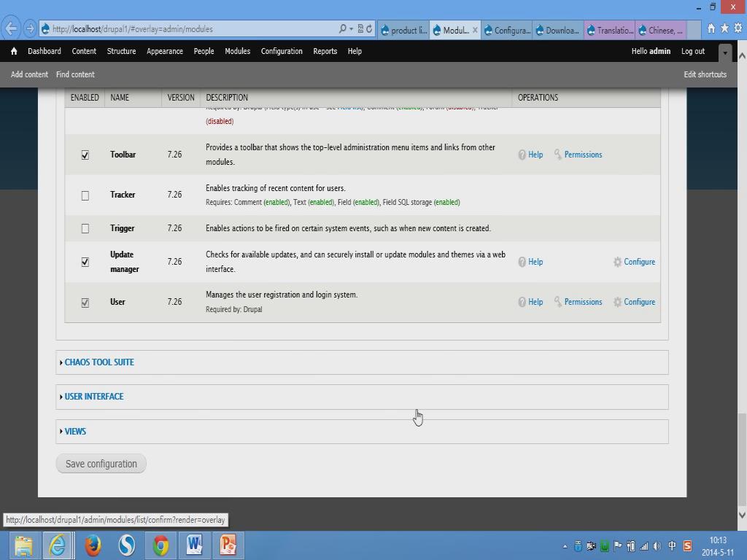Toggle the compatibility view icon in the address bar
This screenshot has width=747, height=560.
360,29
